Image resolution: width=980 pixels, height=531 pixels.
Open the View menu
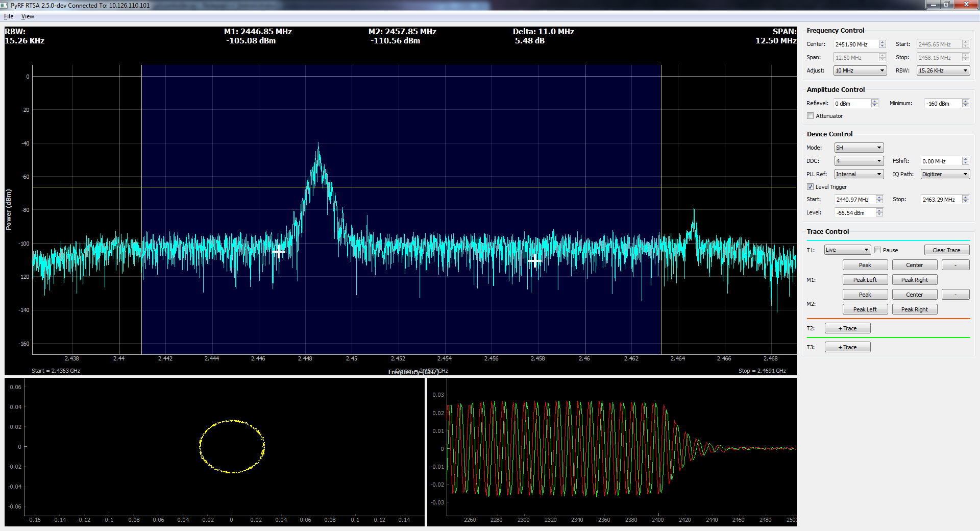click(x=28, y=16)
